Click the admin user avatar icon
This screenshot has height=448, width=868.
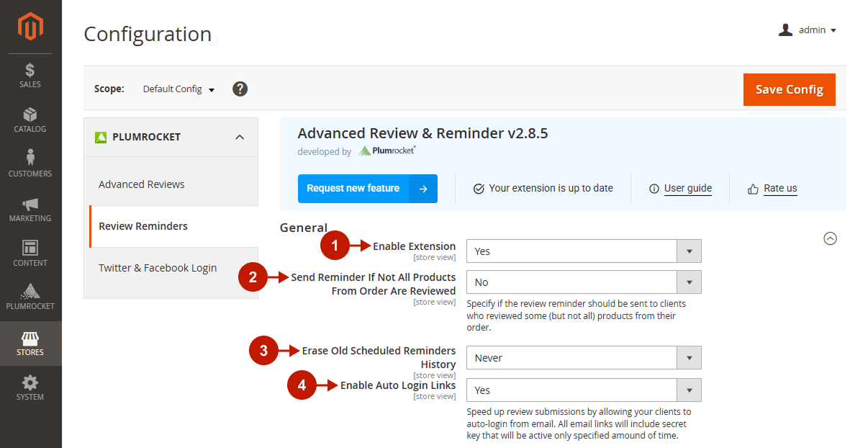tap(786, 30)
